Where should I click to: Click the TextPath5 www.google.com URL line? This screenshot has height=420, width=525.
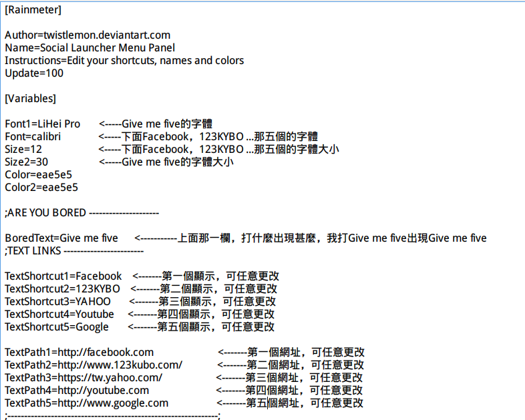(x=86, y=403)
